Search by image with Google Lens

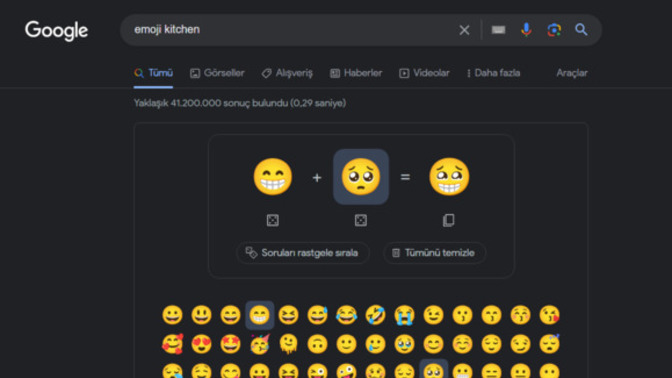pos(554,30)
